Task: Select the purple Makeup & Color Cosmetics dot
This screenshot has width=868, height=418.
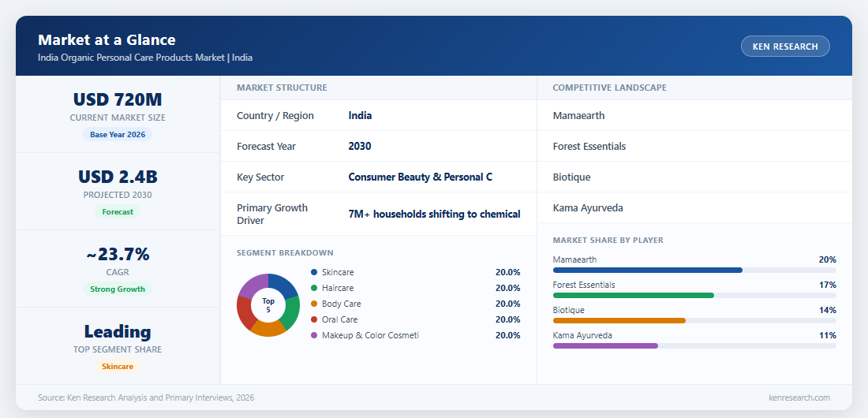Action: click(x=314, y=335)
